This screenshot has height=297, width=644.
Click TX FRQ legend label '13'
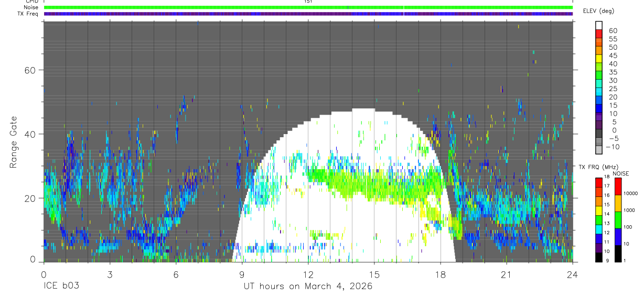click(x=607, y=223)
